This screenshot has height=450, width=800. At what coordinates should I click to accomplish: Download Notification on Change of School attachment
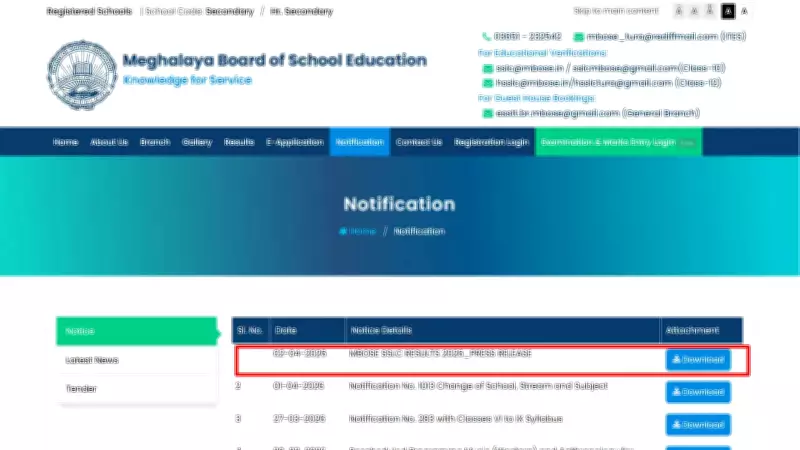click(698, 391)
